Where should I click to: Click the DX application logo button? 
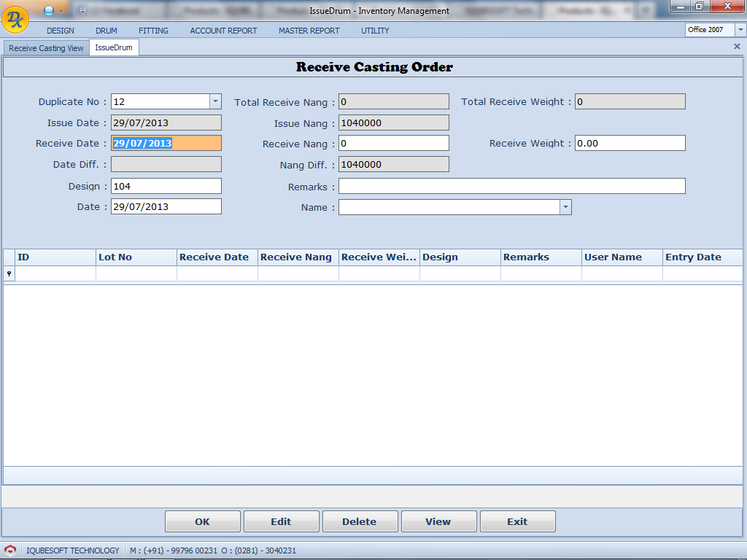15,19
